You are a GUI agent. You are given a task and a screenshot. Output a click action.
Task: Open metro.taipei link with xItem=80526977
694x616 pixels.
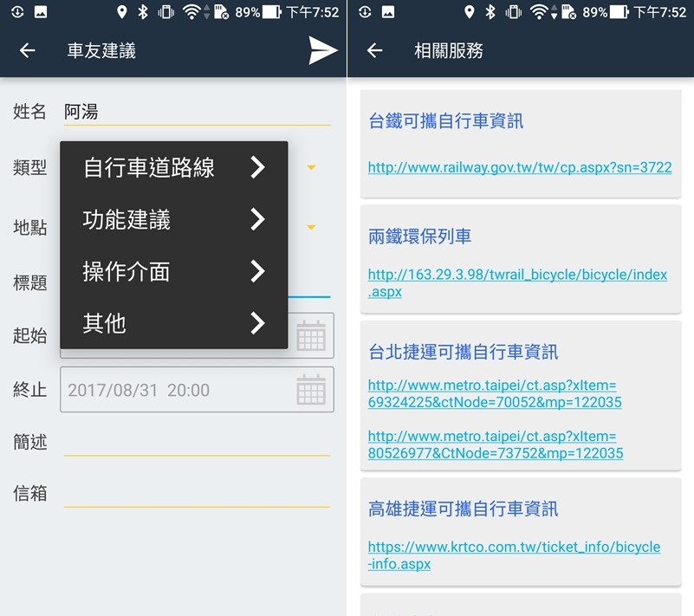point(496,444)
